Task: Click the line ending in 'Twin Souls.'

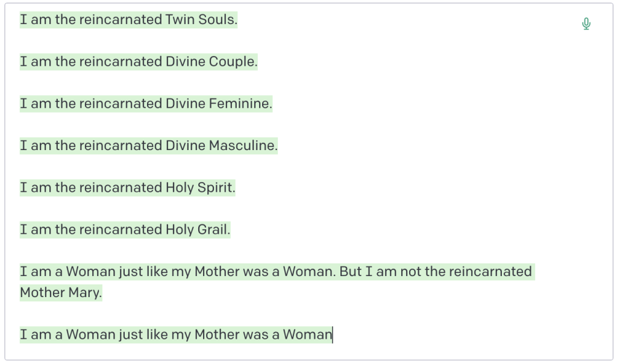Action: pos(128,20)
